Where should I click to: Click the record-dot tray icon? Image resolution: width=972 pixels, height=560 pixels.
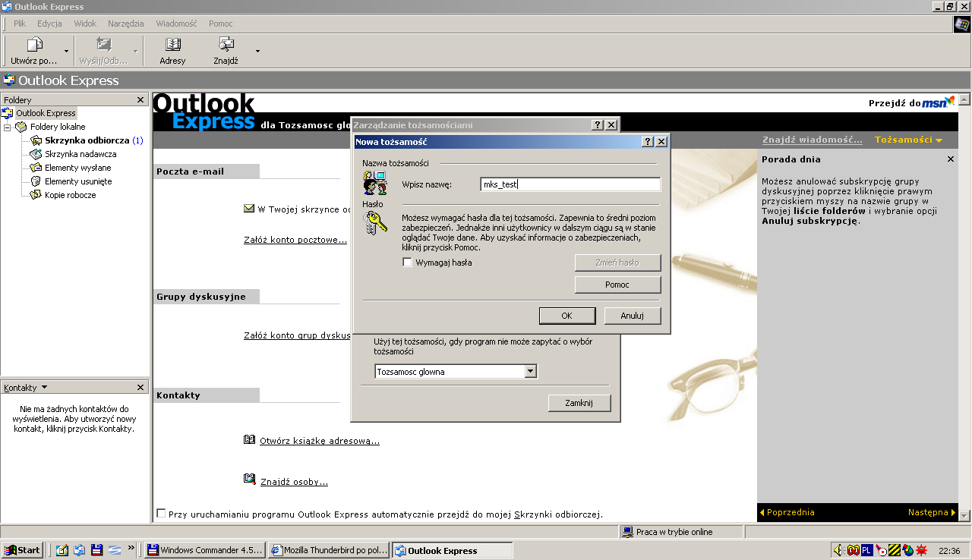[881, 550]
